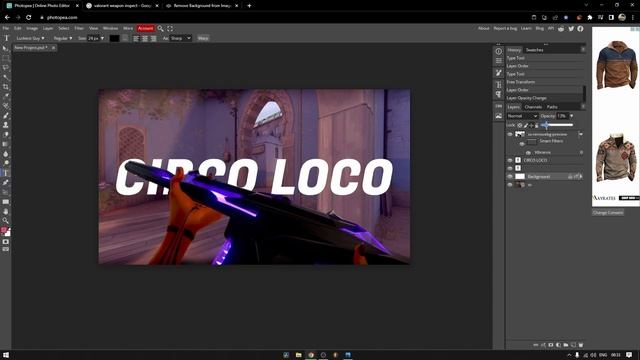The height and width of the screenshot is (360, 640).
Task: Select the Pen tool
Action: coord(5,182)
